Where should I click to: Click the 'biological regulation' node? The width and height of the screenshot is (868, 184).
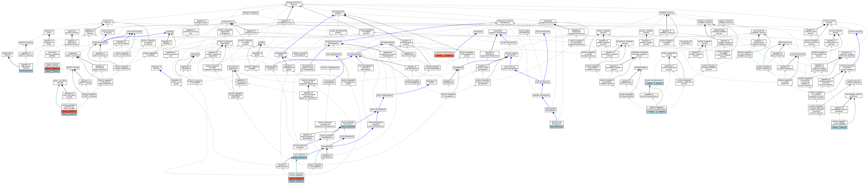click(251, 13)
